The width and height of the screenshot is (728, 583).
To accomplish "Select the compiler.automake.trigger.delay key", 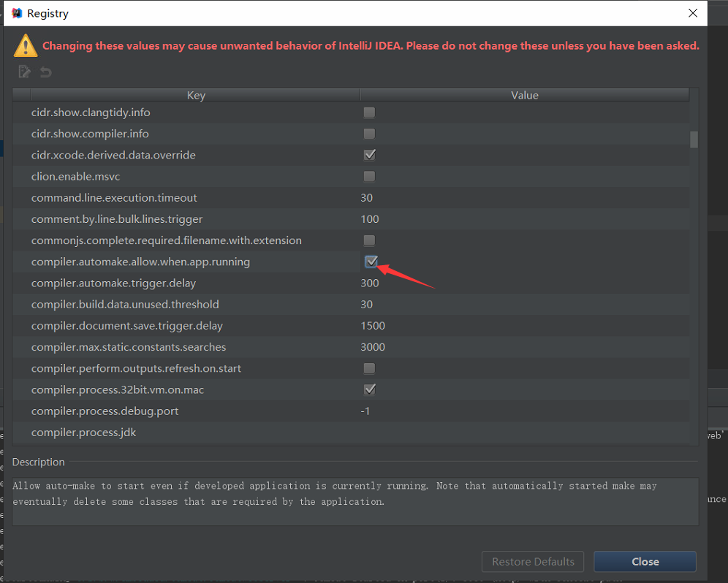I will (x=114, y=283).
